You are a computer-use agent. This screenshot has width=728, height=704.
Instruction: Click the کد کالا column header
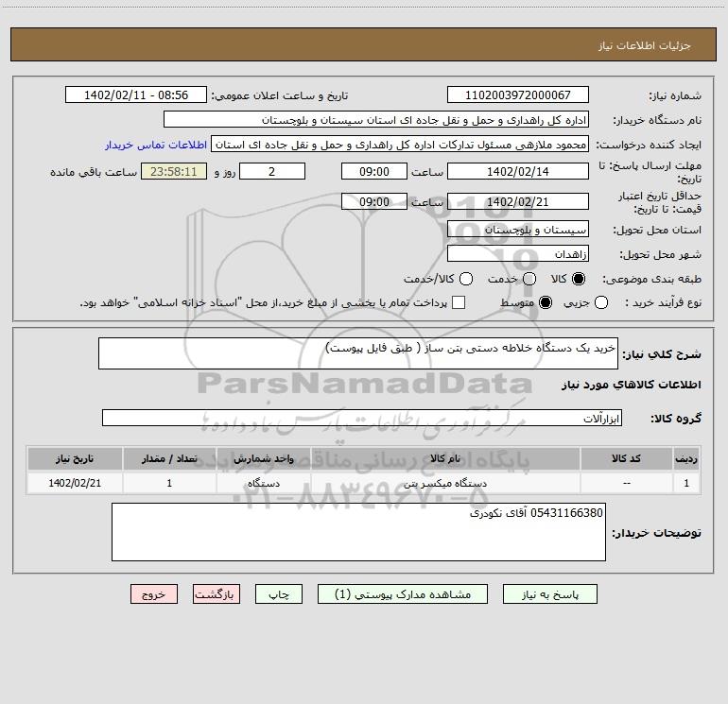click(626, 458)
